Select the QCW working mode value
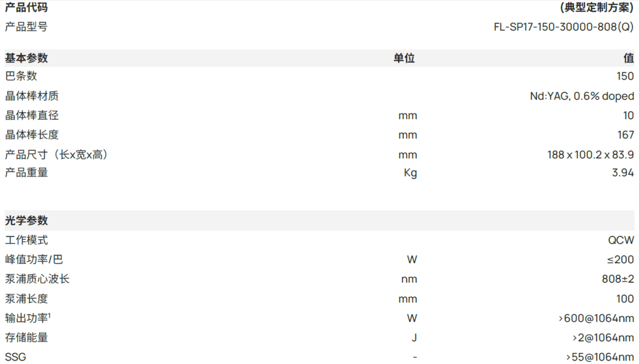Image resolution: width=639 pixels, height=364 pixels. point(621,240)
